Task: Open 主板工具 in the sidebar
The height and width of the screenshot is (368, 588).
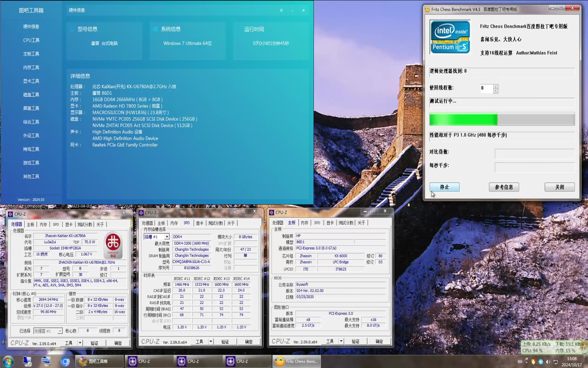Action: pyautogui.click(x=31, y=54)
